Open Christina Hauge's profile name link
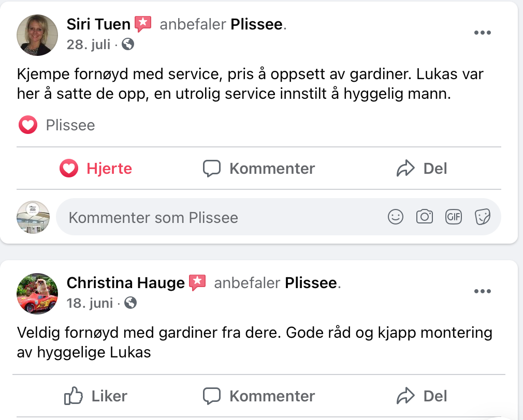The image size is (523, 420). 126,283
